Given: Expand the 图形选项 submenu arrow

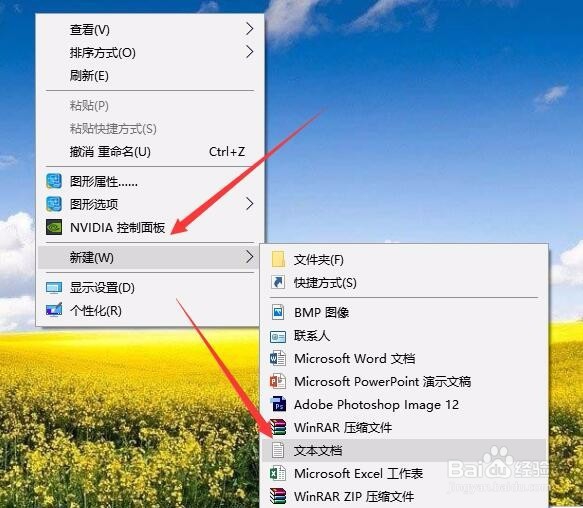Looking at the screenshot, I should [249, 203].
